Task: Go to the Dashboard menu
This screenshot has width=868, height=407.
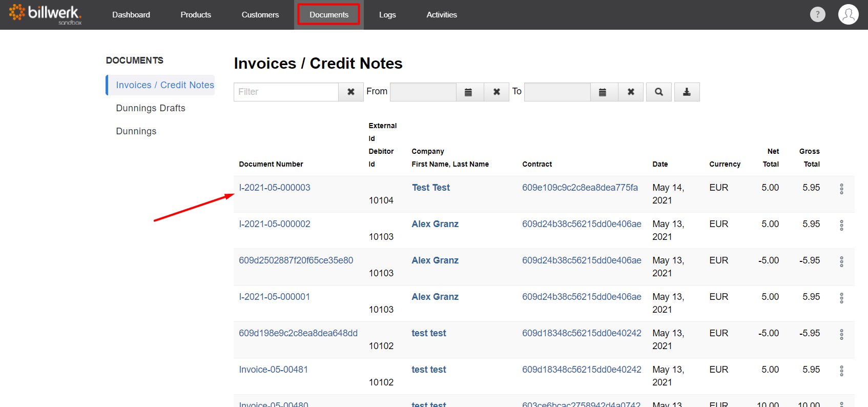Action: 131,15
